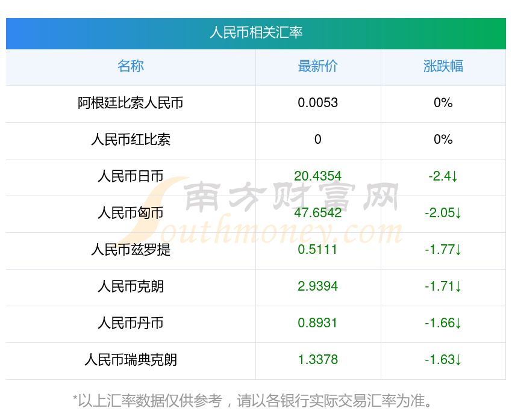Click the -1.63↓ change value

point(443,360)
